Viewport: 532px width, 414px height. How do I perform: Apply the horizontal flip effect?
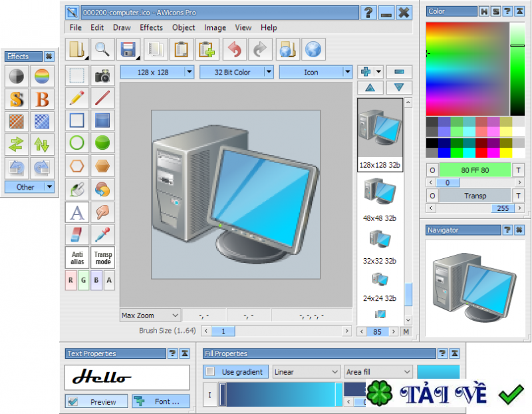[16, 144]
